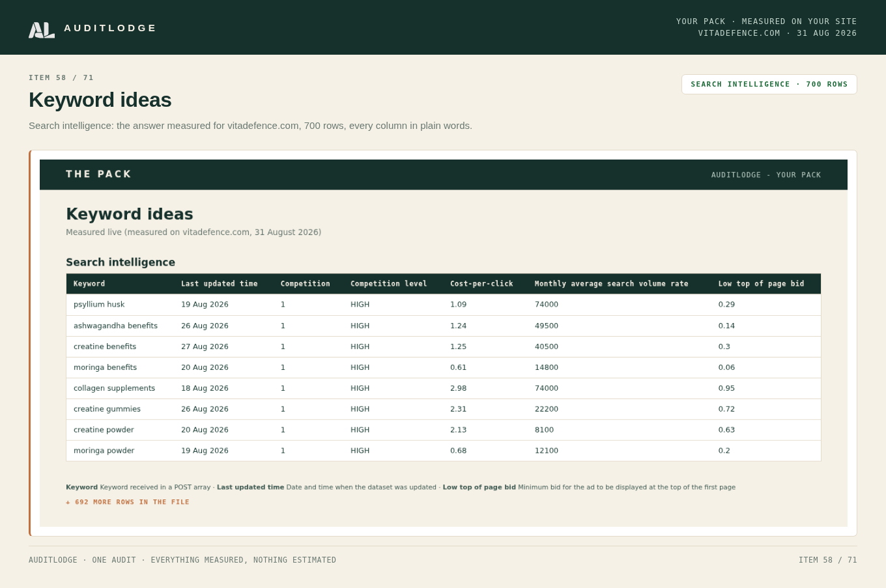Image resolution: width=886 pixels, height=588 pixels.
Task: Click the Keyword column header
Action: coord(89,284)
